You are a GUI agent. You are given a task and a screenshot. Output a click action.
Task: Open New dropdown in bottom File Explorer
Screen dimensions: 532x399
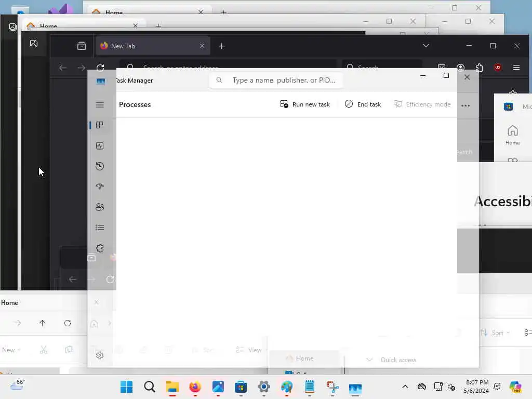tap(11, 350)
